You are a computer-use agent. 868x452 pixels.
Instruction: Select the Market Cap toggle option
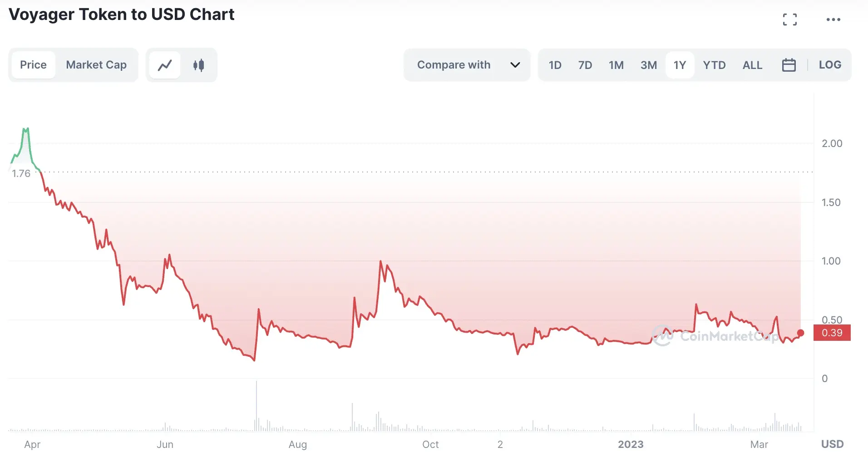[96, 65]
